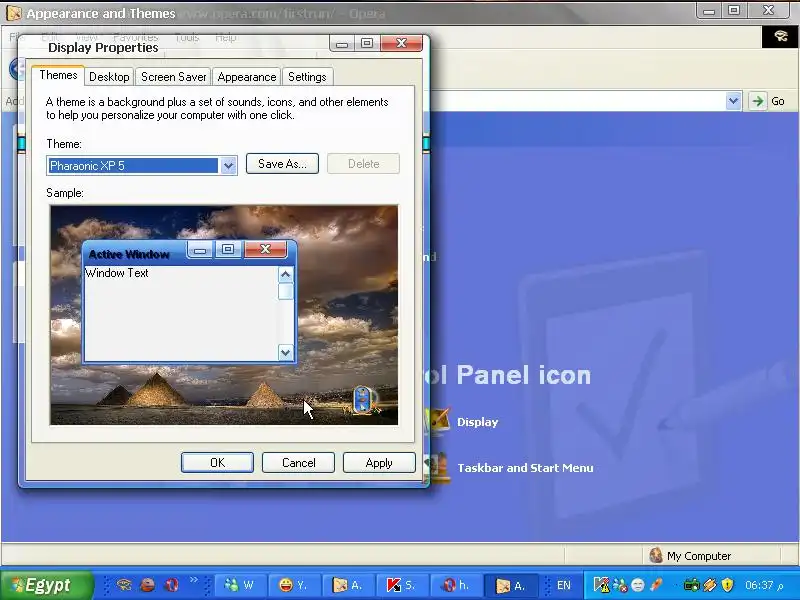
Task: Open the Settings tab in Display Properties
Action: coord(307,77)
